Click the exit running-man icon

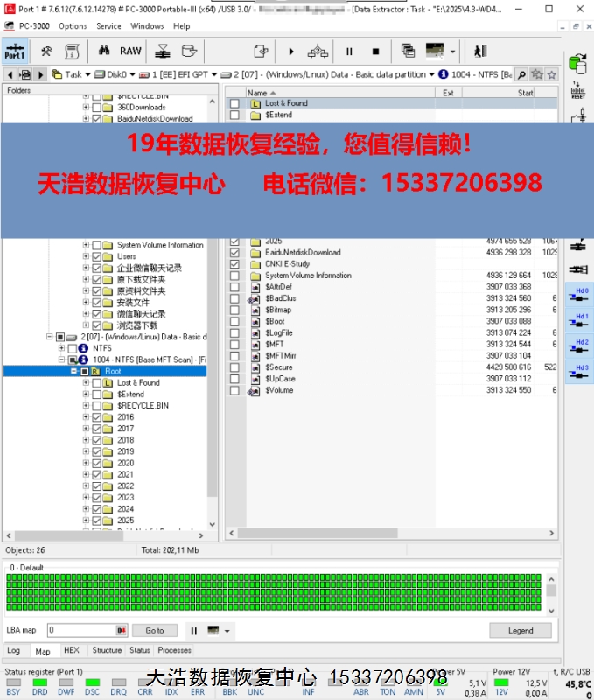[480, 52]
